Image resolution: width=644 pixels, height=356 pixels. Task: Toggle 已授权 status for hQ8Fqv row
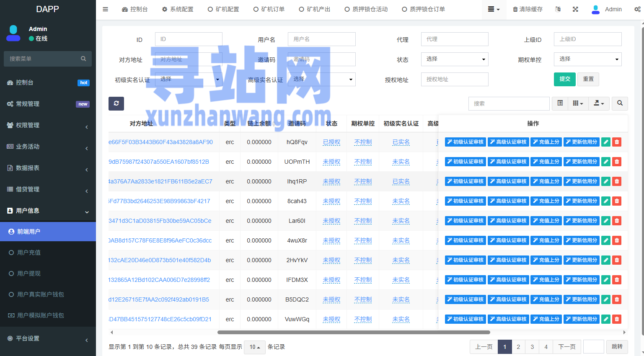331,142
